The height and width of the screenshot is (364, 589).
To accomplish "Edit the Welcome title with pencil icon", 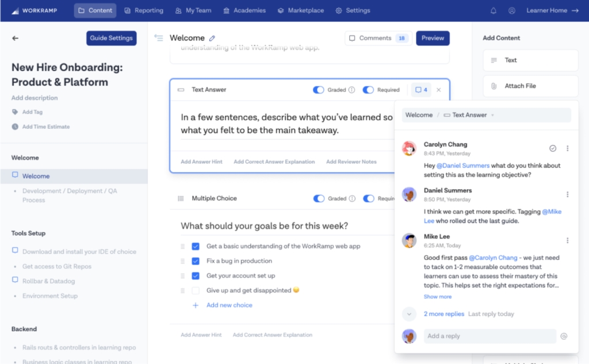I will click(x=212, y=38).
